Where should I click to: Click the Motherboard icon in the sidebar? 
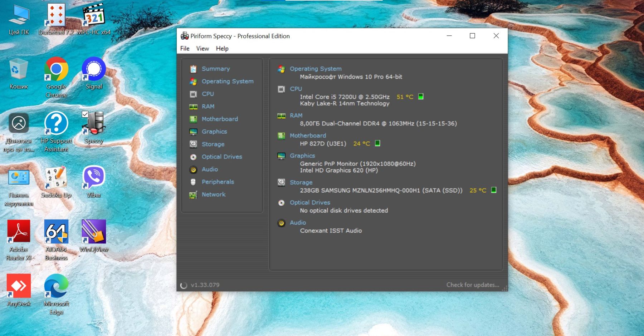click(x=193, y=119)
